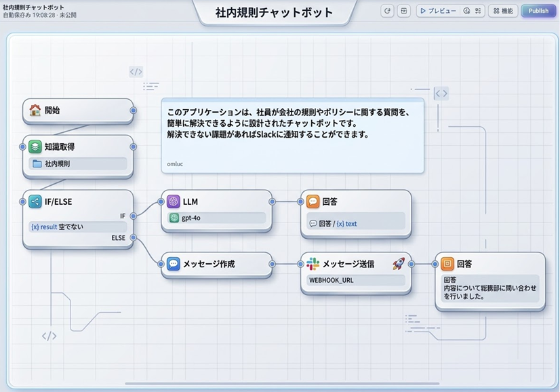Click the app name at top left
560x392 pixels.
(x=34, y=7)
